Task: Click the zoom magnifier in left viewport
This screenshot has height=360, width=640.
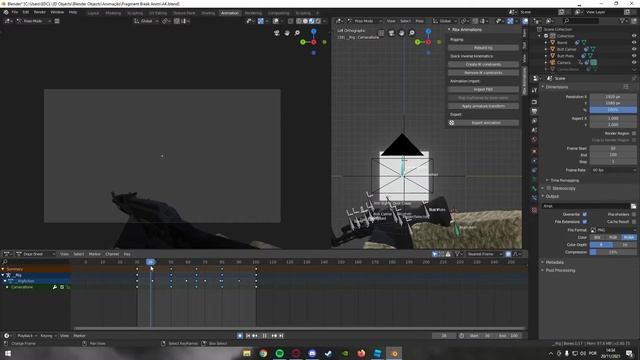Action: (x=297, y=33)
